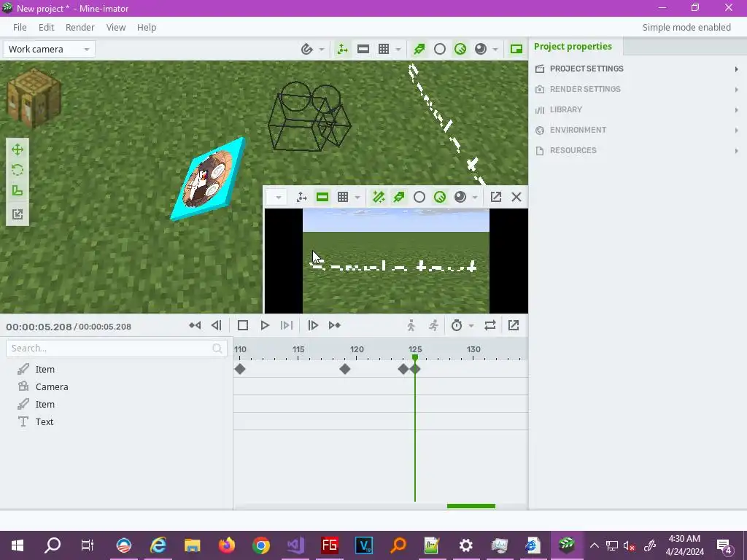
Task: Select flat shading circle in secondary view
Action: (x=419, y=197)
